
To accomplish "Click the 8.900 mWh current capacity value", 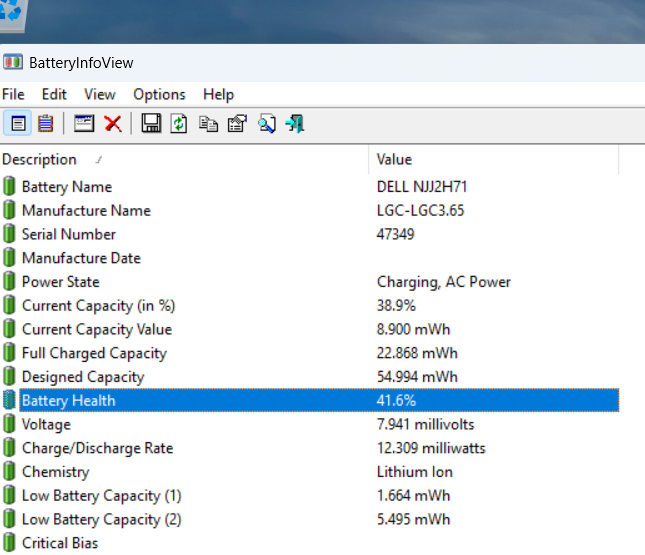I will [x=413, y=329].
